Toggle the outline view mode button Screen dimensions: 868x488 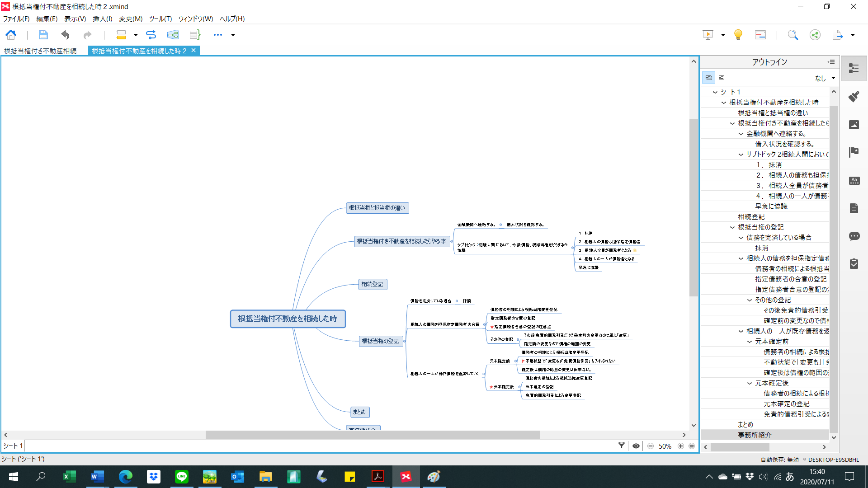tap(708, 78)
